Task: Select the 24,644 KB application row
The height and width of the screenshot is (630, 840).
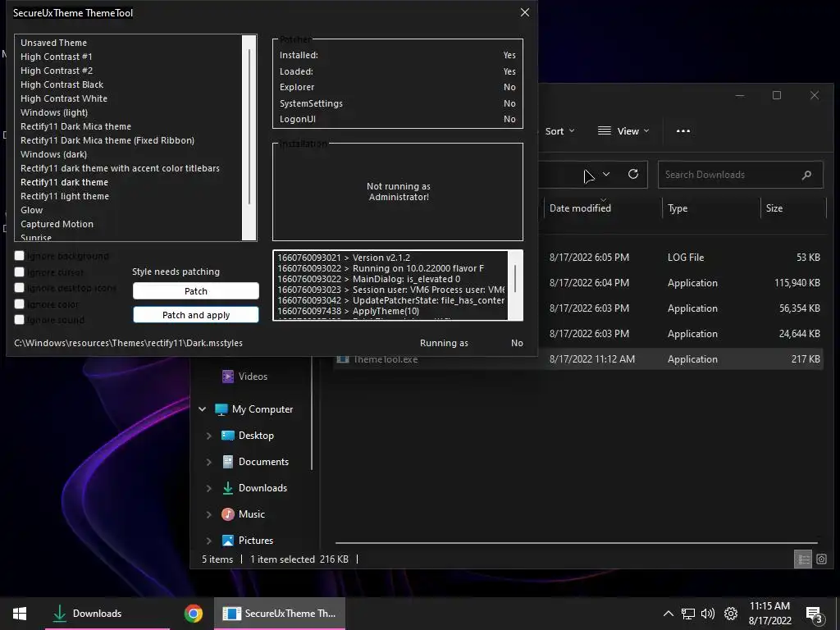Action: [x=578, y=334]
